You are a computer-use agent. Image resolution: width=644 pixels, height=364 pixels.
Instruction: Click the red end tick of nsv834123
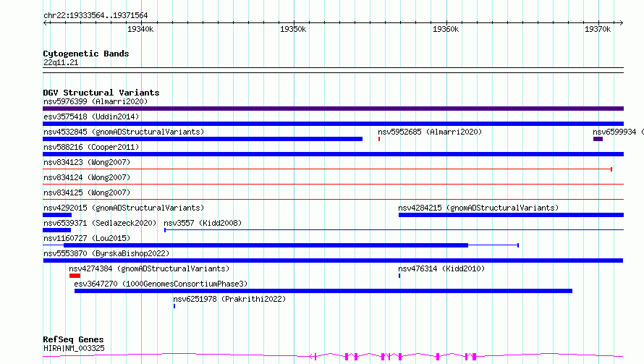click(x=611, y=169)
